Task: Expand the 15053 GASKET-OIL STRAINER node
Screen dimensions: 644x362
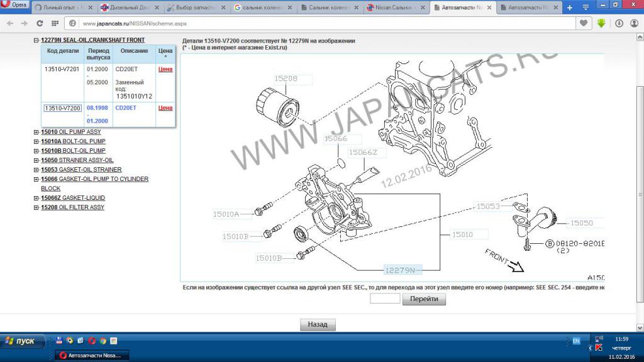Action: pyautogui.click(x=36, y=170)
